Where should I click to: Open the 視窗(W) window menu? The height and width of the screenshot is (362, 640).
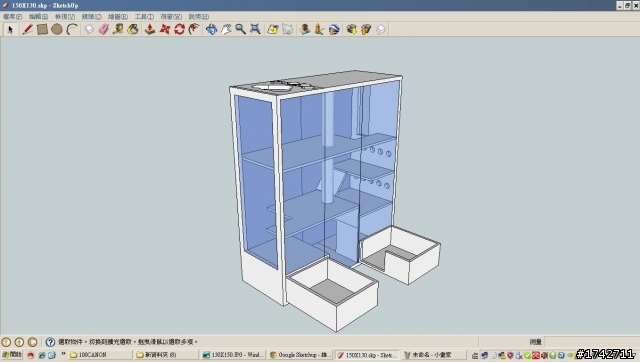[x=171, y=17]
